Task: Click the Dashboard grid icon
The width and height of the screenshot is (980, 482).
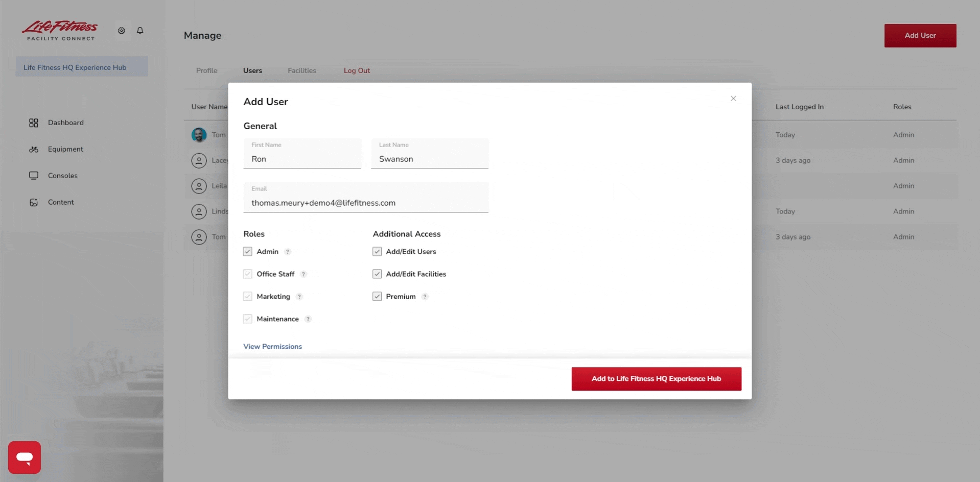Action: pos(34,123)
